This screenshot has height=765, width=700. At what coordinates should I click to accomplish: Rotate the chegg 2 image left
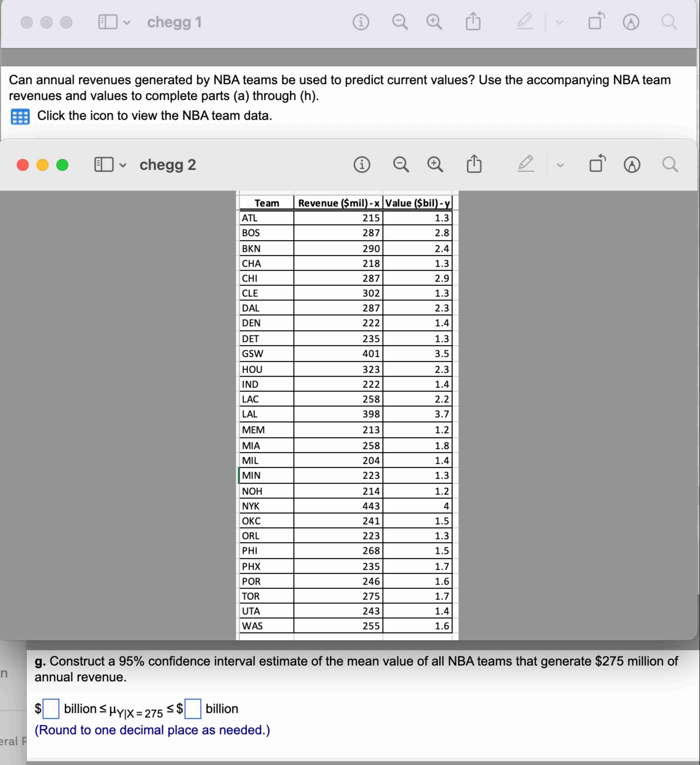(x=597, y=164)
